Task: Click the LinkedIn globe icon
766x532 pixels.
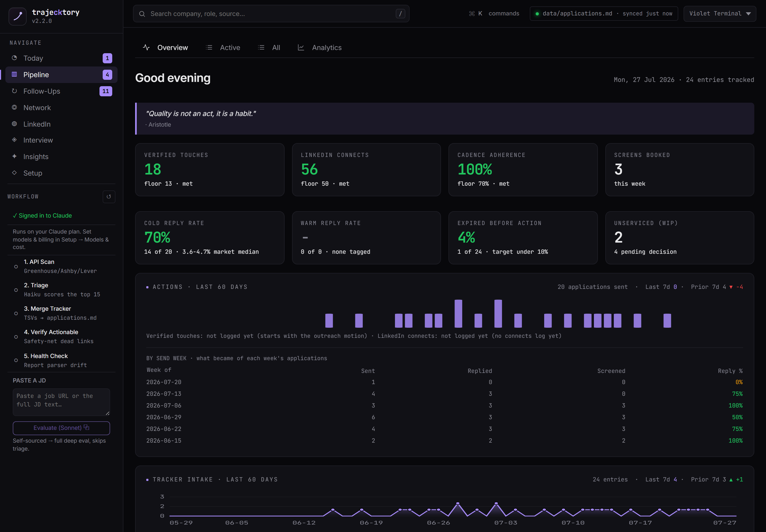Action: pyautogui.click(x=14, y=124)
